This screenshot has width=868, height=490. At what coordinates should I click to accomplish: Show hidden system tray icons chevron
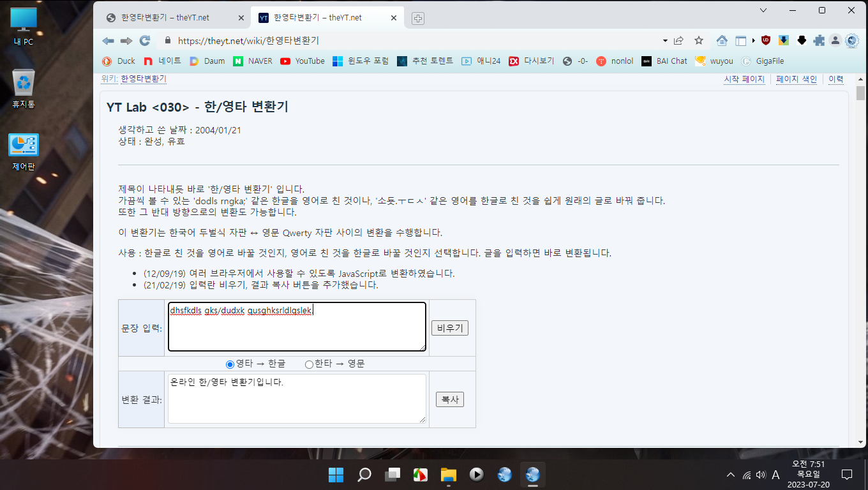tap(731, 475)
